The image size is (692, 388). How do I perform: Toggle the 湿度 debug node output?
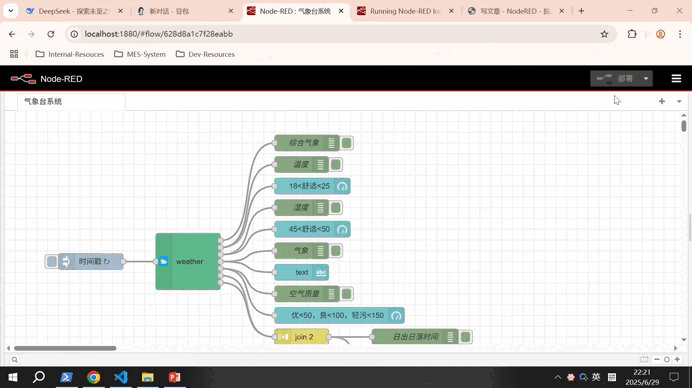click(x=336, y=207)
